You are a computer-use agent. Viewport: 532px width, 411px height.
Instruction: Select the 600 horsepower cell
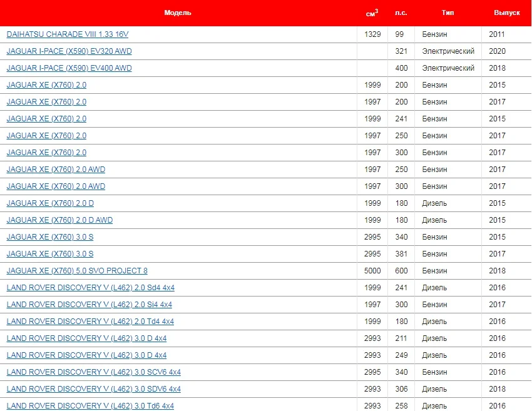[x=401, y=271]
